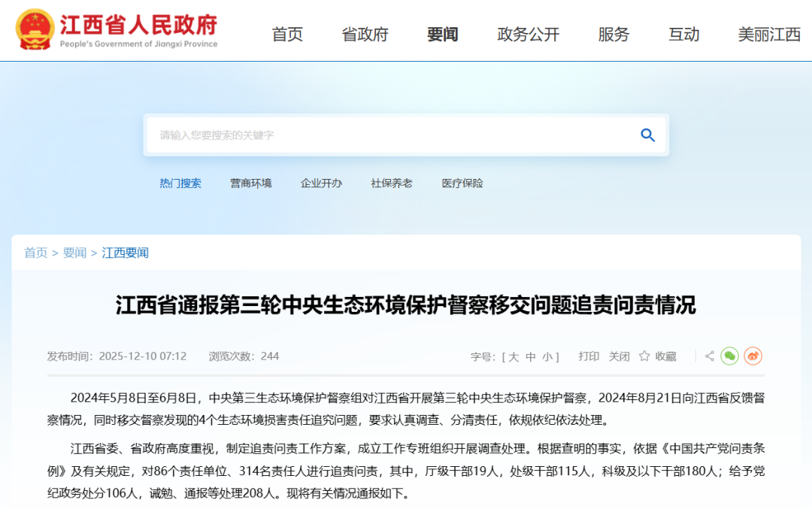
Task: Click the Jiangxi Provincial Government emblem logo
Action: point(35,30)
